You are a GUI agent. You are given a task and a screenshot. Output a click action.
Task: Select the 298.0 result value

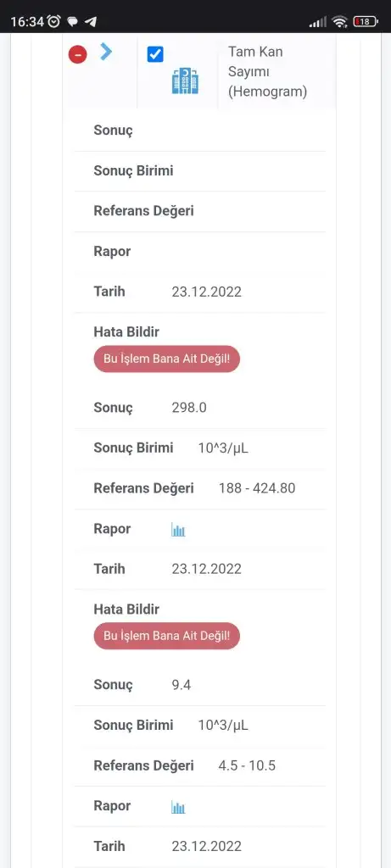click(189, 408)
